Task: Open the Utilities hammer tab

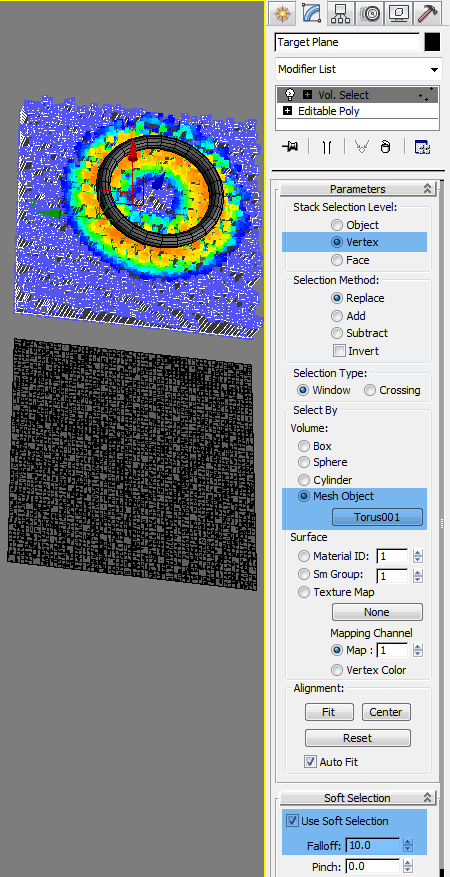Action: coord(429,12)
